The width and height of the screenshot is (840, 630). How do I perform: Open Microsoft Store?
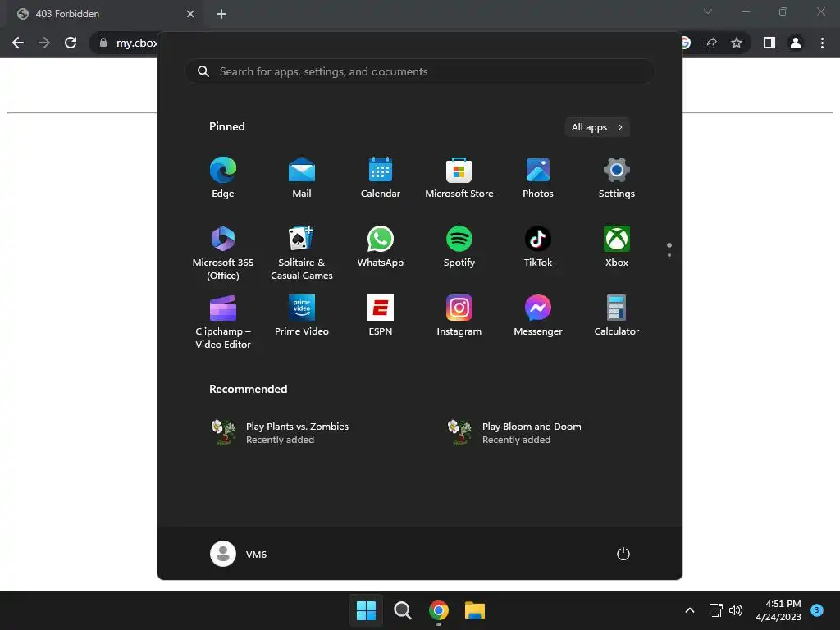[x=459, y=177]
